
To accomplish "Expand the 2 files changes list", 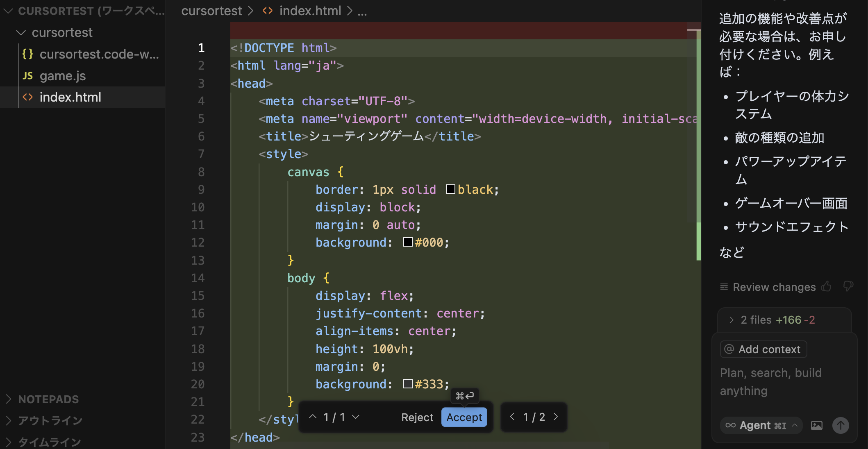I will point(732,320).
